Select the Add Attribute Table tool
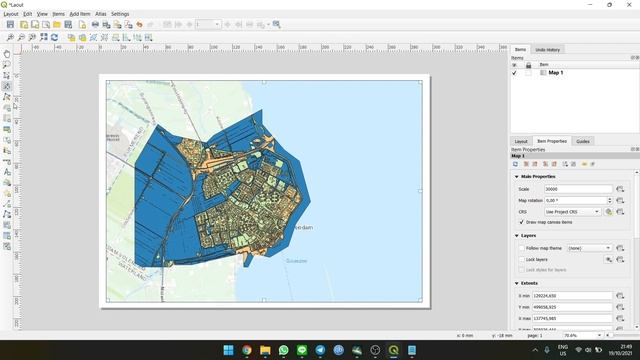 (7, 236)
